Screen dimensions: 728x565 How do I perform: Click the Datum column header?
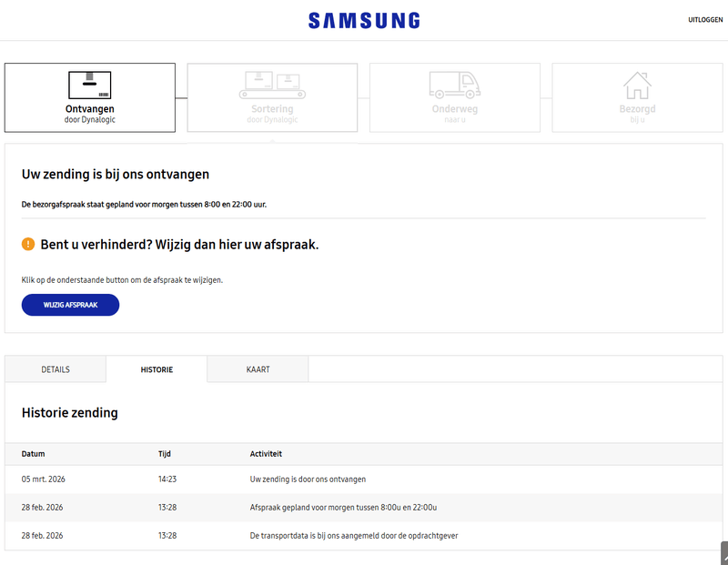pyautogui.click(x=33, y=453)
